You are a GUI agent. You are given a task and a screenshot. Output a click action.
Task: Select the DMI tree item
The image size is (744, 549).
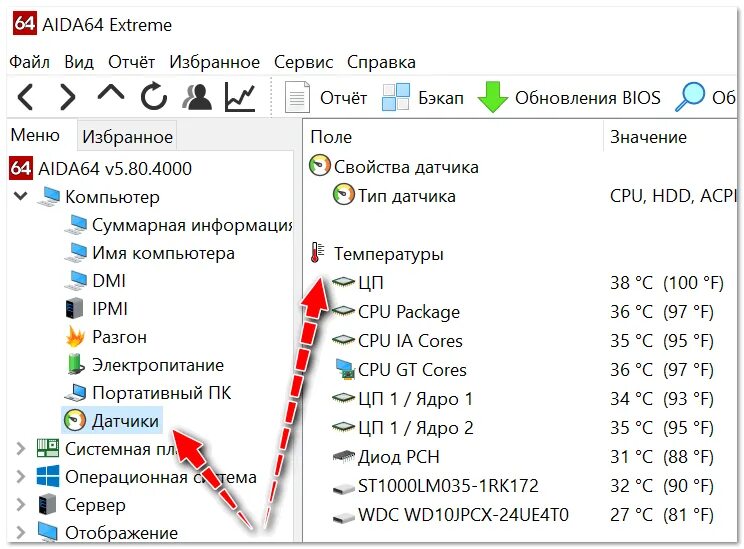[x=109, y=281]
